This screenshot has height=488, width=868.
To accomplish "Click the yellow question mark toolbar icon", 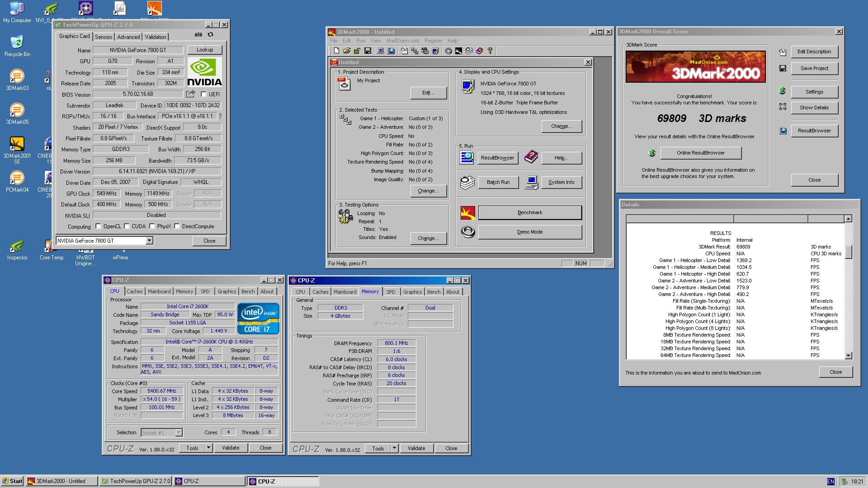I will (490, 51).
